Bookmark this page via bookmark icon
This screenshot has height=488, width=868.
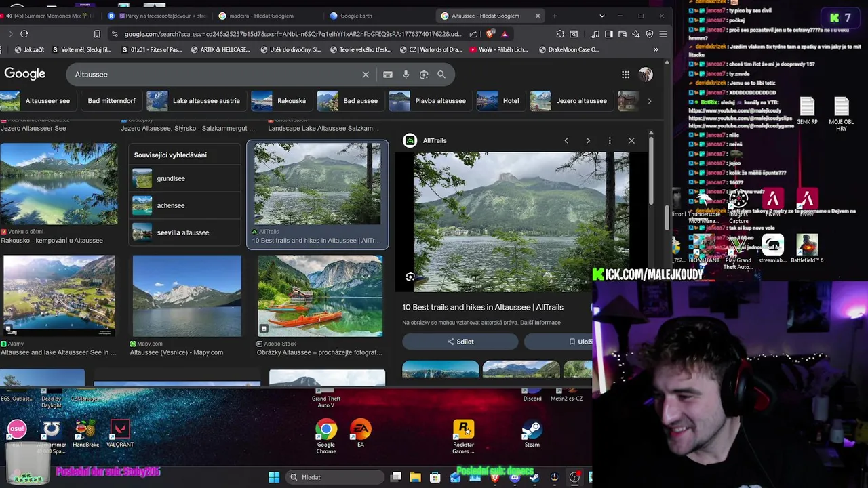97,34
